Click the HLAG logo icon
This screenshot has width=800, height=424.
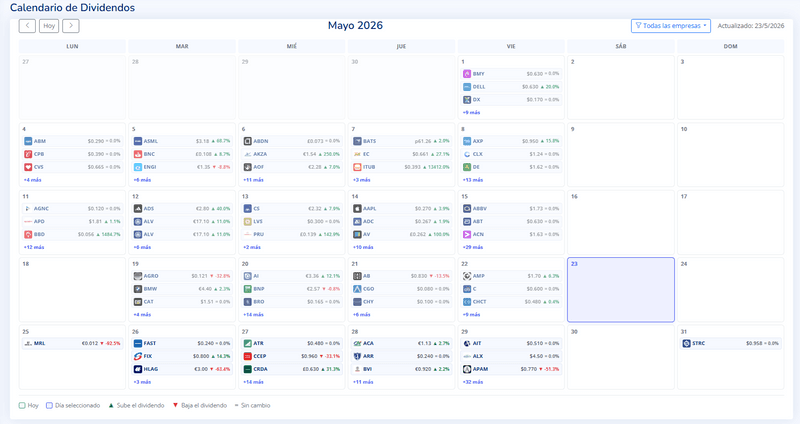[138, 369]
